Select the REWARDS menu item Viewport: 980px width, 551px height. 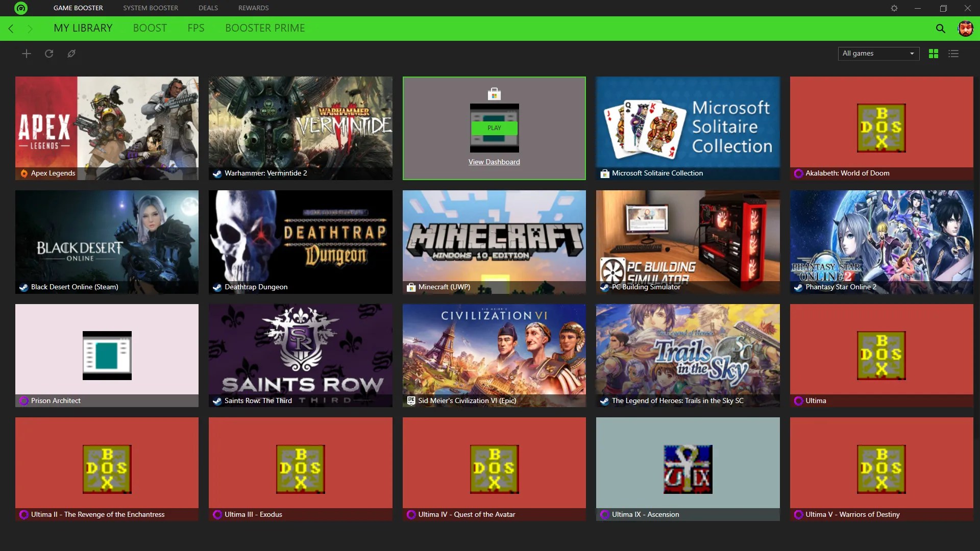click(253, 8)
